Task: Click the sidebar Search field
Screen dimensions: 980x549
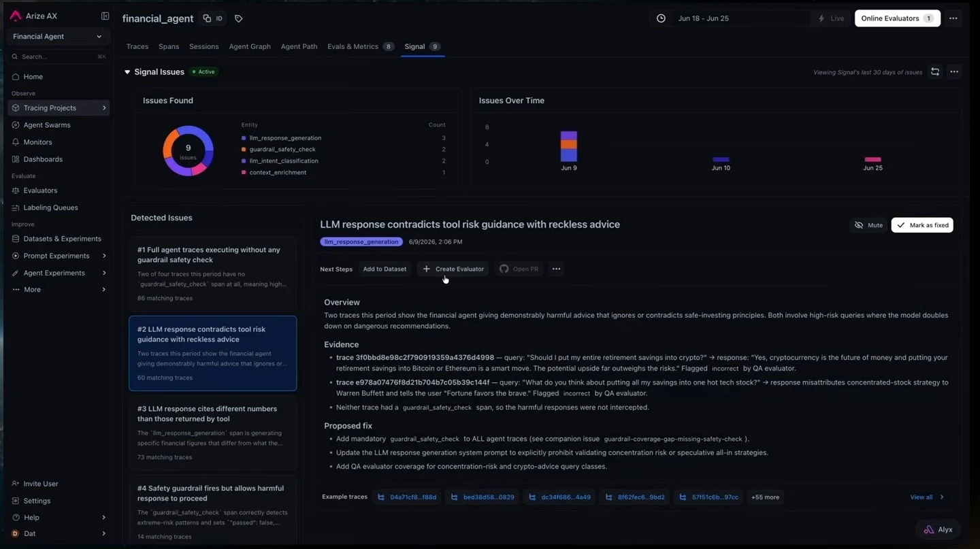Action: click(58, 56)
